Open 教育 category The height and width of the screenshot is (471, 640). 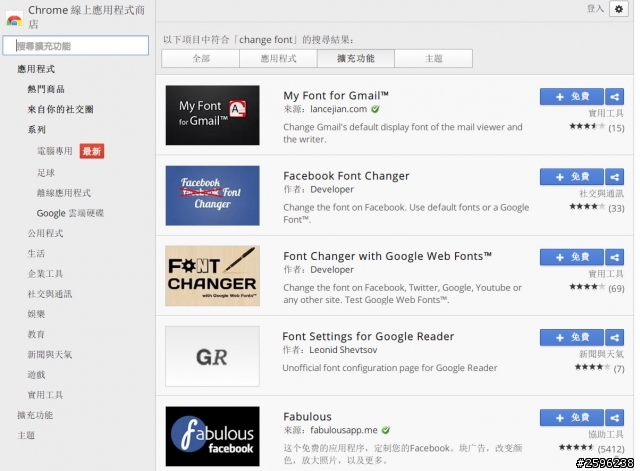(36, 334)
